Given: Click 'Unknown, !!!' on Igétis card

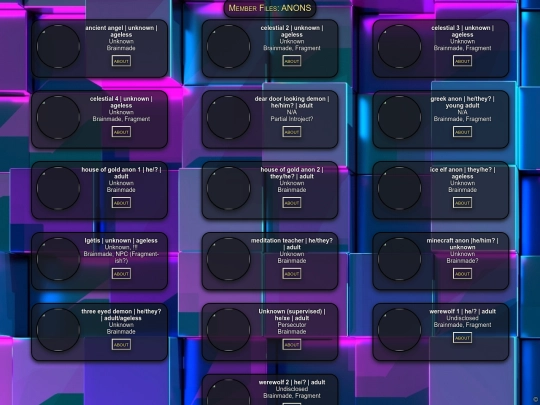Looking at the screenshot, I should (121, 248).
